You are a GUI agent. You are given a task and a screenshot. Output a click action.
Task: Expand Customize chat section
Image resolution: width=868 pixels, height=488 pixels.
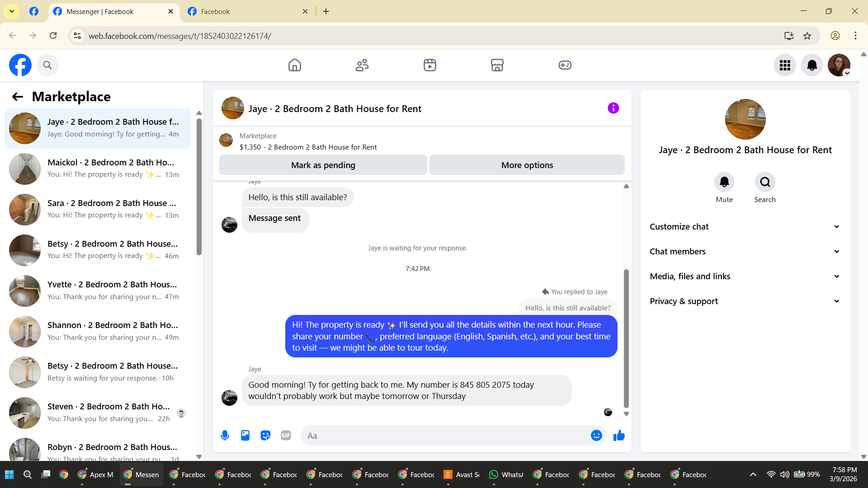(745, 227)
